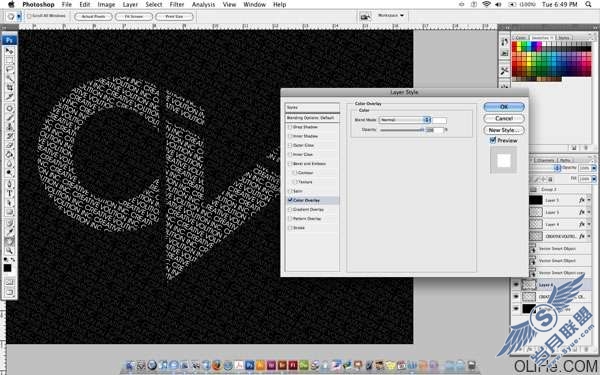600x375 pixels.
Task: Enable the Inner Glow checkbox
Action: (x=290, y=154)
